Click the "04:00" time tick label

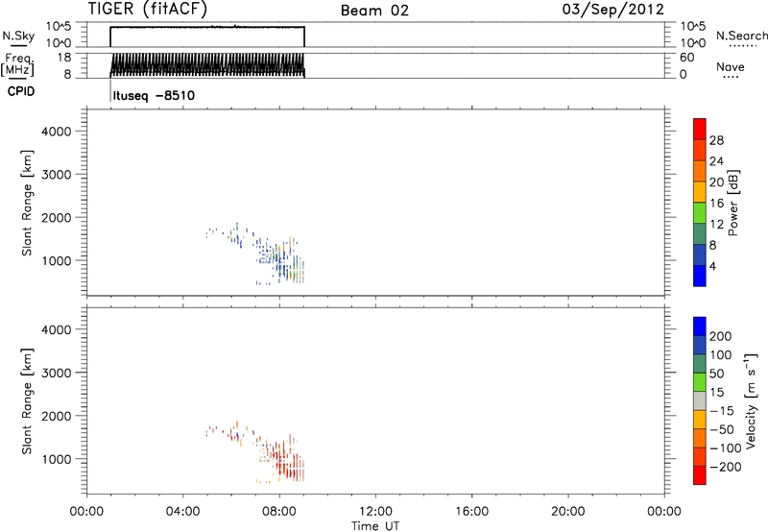pyautogui.click(x=183, y=512)
